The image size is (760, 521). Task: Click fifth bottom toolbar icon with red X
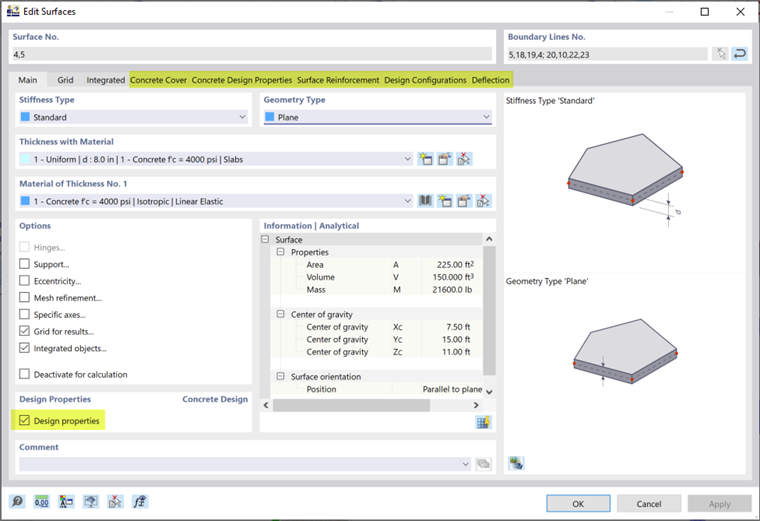click(115, 502)
